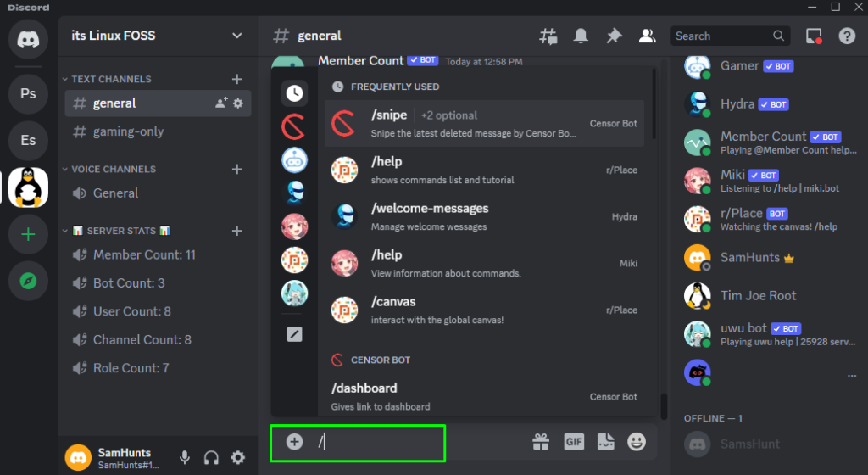Collapse the Voice Channels category
The height and width of the screenshot is (475, 868).
(x=113, y=169)
